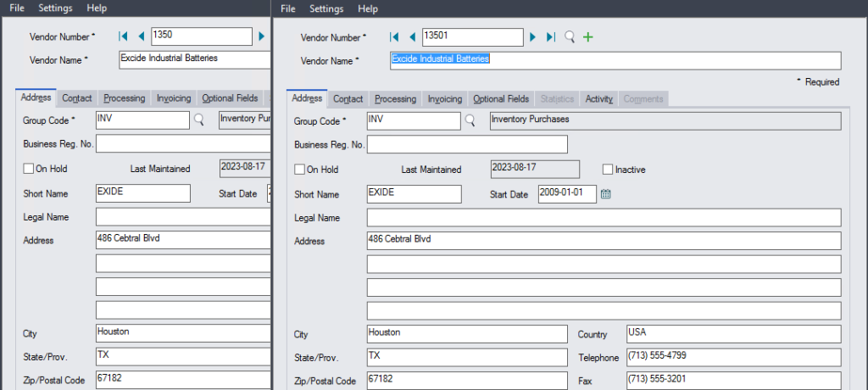Switch to Invoicing tab in right window

click(445, 98)
